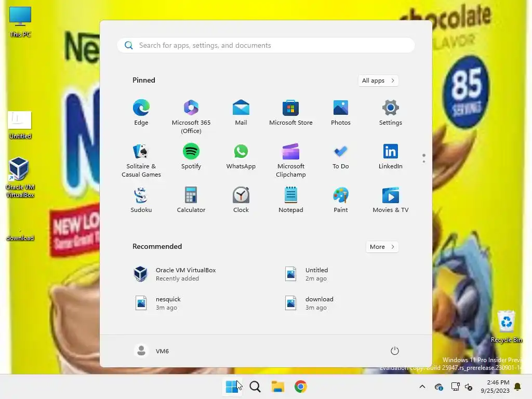The height and width of the screenshot is (399, 532).
Task: Launch Movies & TV
Action: pos(391,200)
